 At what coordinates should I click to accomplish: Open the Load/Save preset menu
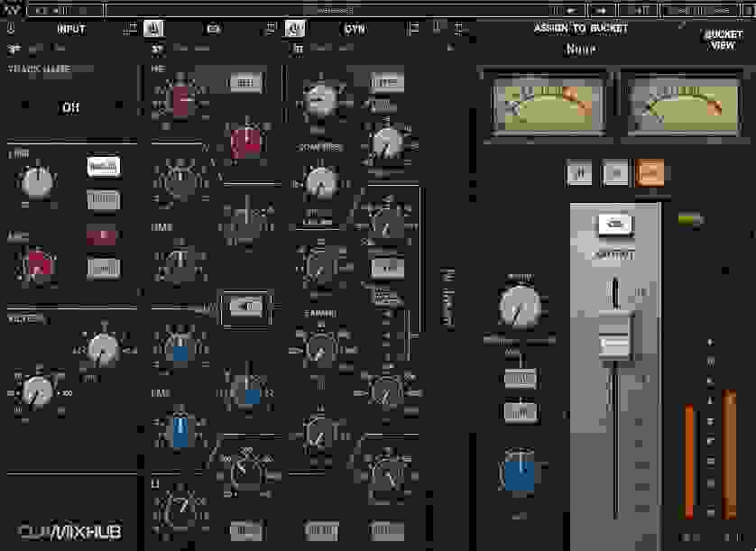[x=704, y=10]
